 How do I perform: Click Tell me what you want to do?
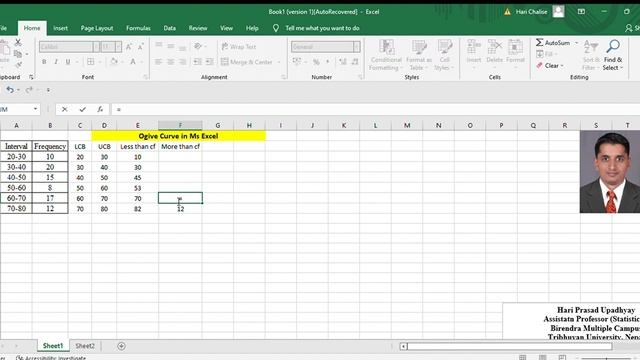(322, 28)
